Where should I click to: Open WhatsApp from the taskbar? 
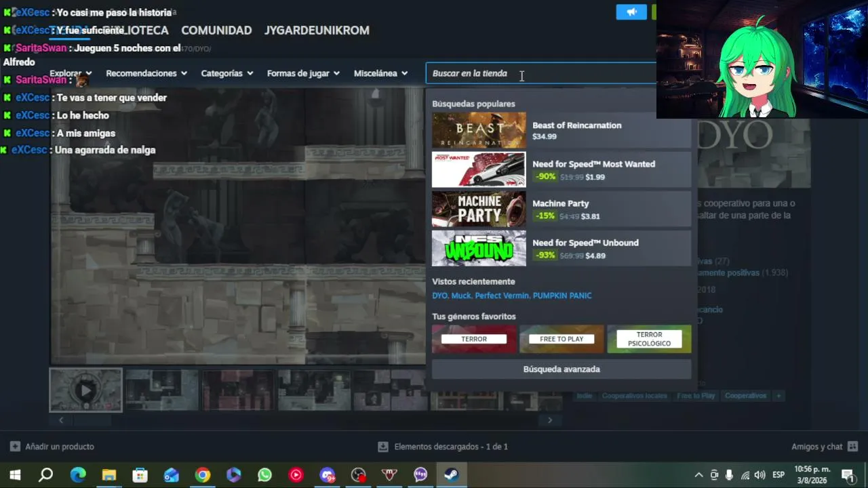265,475
